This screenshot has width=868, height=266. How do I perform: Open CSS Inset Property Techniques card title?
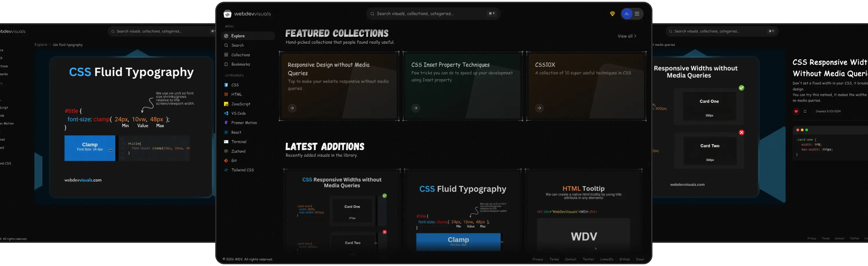[450, 65]
